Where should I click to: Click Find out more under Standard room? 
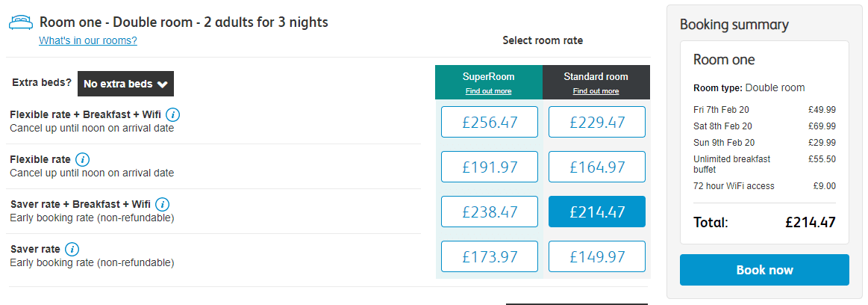coord(596,91)
